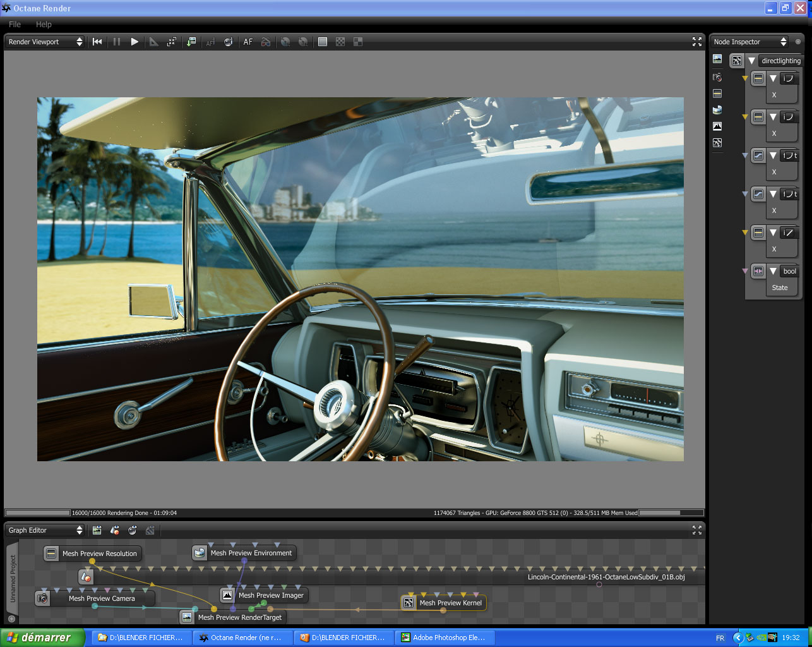Click the environment icon in Node Inspector sidebar
Viewport: 812px width, 647px height.
click(717, 109)
